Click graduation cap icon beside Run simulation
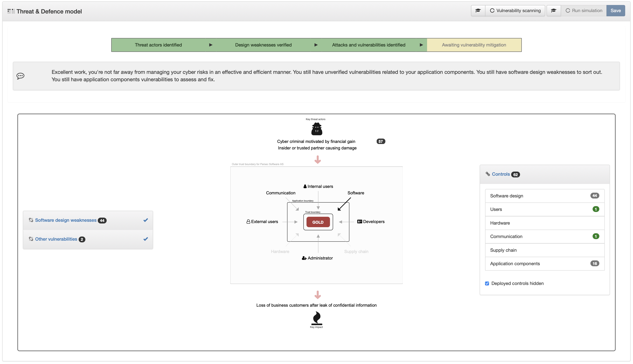Image resolution: width=633 pixels, height=364 pixels. [x=553, y=10]
